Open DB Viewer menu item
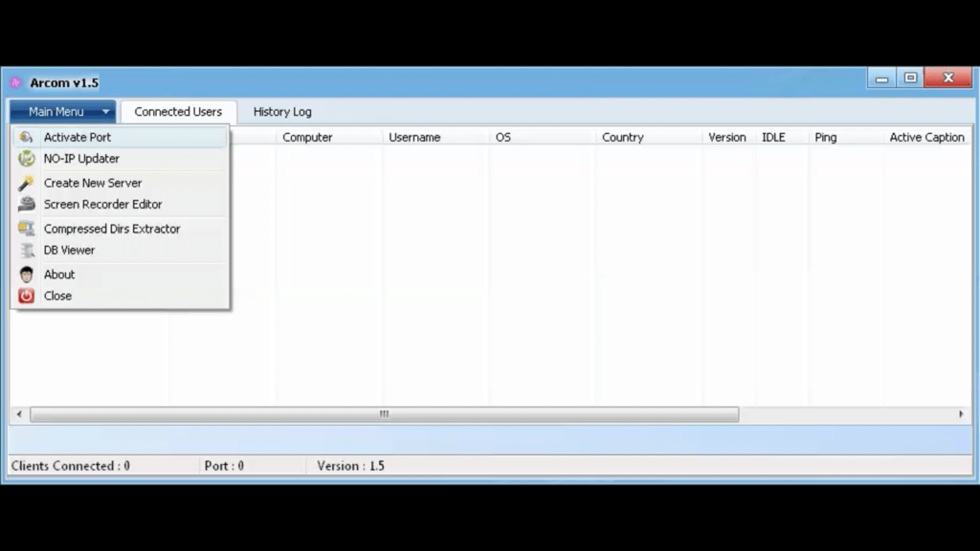The width and height of the screenshot is (980, 551). coord(120,250)
